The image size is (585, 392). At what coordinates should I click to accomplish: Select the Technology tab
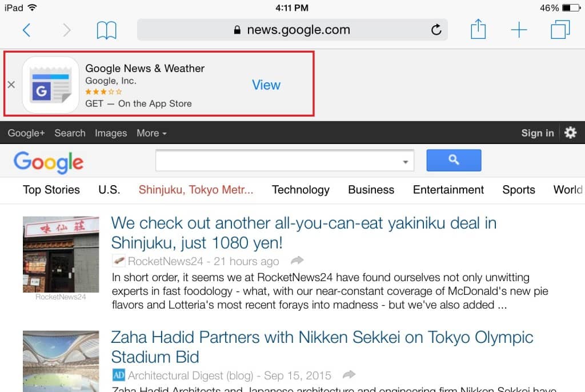pos(300,190)
